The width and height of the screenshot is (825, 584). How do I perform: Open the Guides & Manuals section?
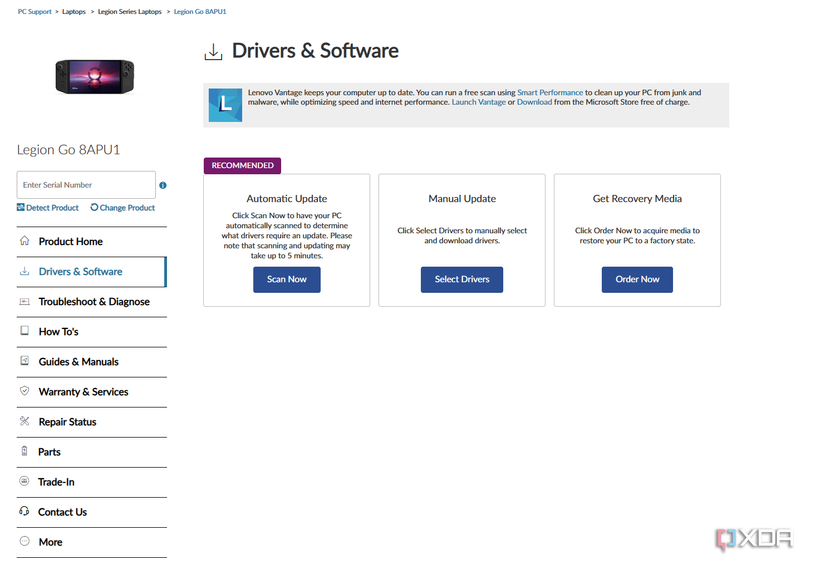coord(78,361)
